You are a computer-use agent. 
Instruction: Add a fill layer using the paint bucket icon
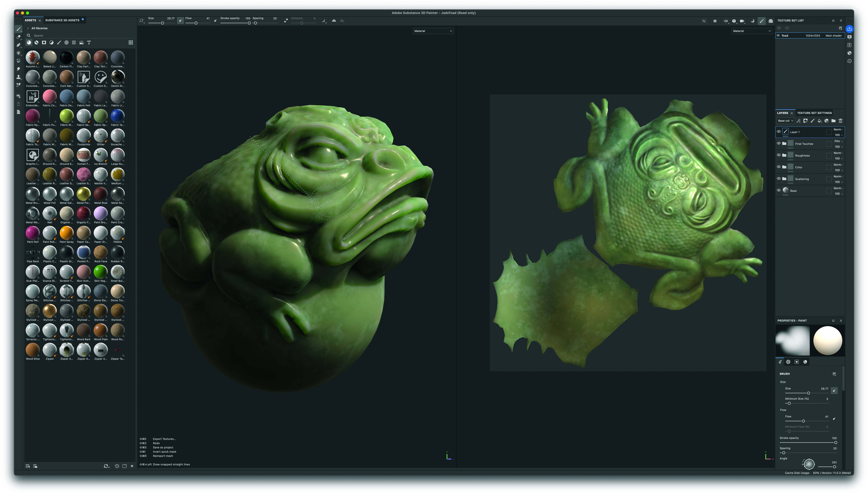pos(819,121)
